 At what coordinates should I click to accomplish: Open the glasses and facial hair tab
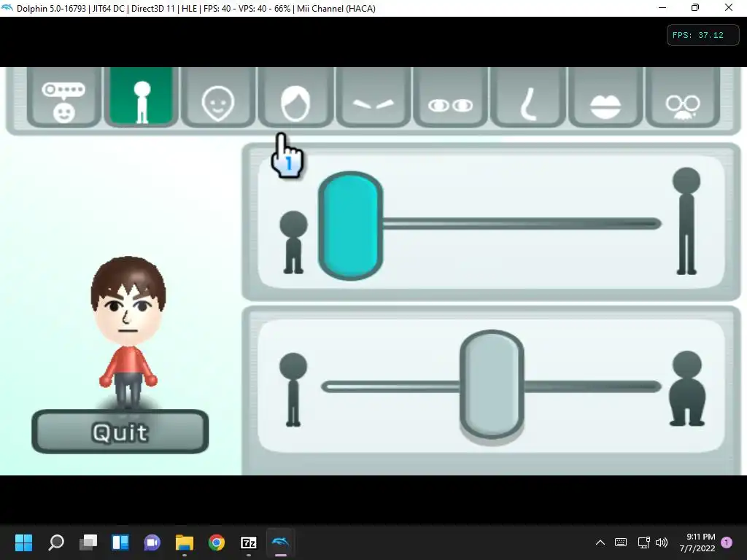click(x=683, y=97)
